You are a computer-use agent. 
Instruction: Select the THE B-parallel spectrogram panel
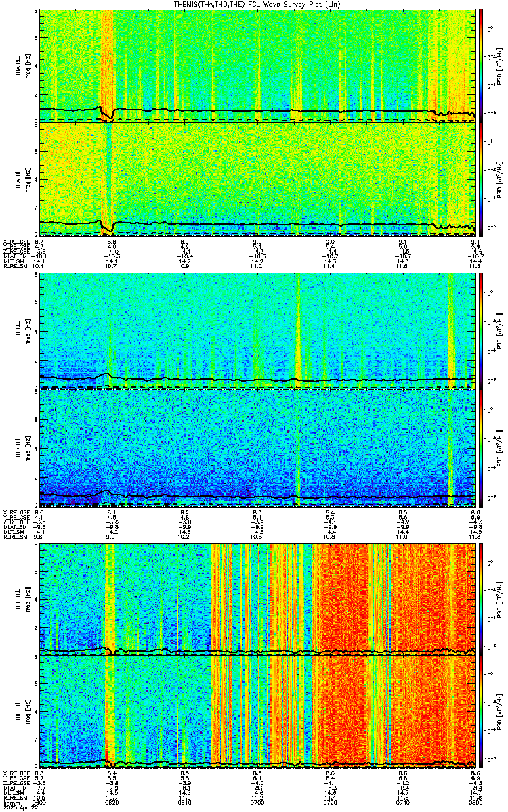click(x=257, y=713)
